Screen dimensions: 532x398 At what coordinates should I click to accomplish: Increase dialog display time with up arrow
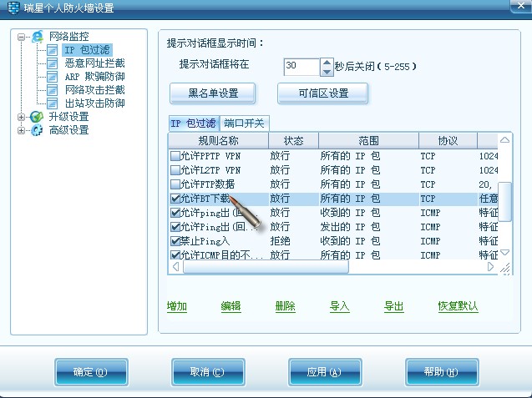click(x=327, y=63)
